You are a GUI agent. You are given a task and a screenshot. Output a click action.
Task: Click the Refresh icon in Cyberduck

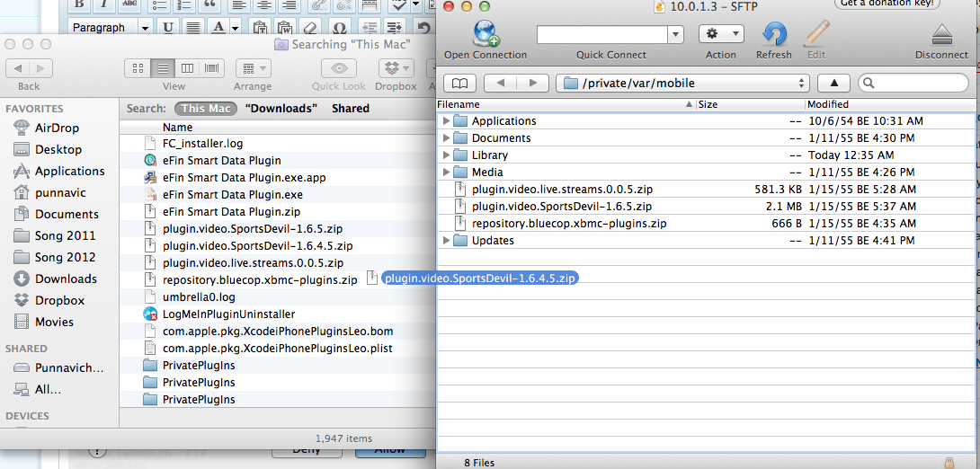pyautogui.click(x=773, y=34)
